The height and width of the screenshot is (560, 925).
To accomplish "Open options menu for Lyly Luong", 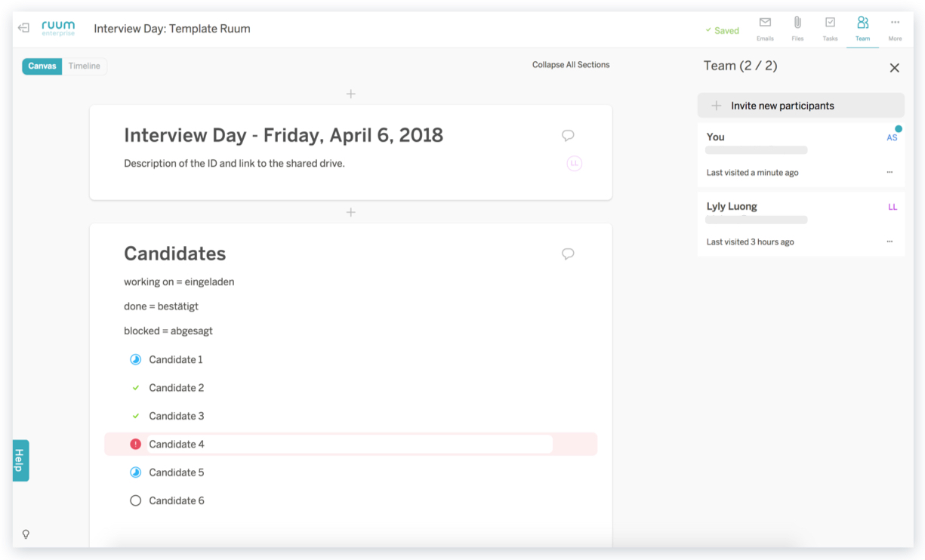I will [x=889, y=241].
